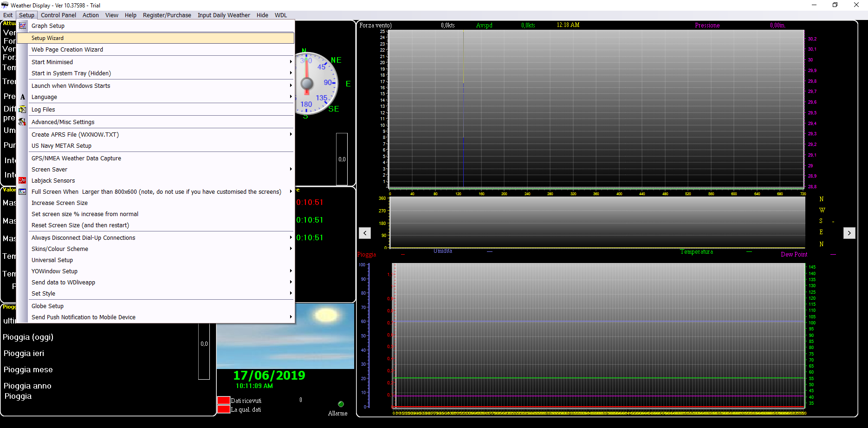Expand Set Style submenu

tap(291, 293)
